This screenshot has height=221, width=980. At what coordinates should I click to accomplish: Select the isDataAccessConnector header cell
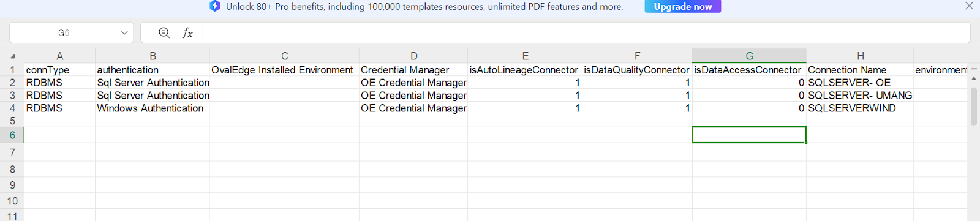(749, 70)
